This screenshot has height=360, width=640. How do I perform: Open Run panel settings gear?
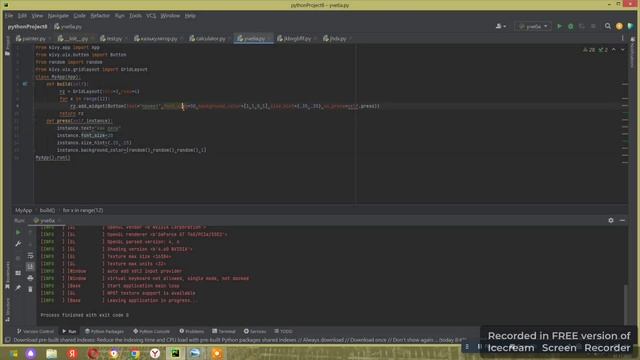611,220
